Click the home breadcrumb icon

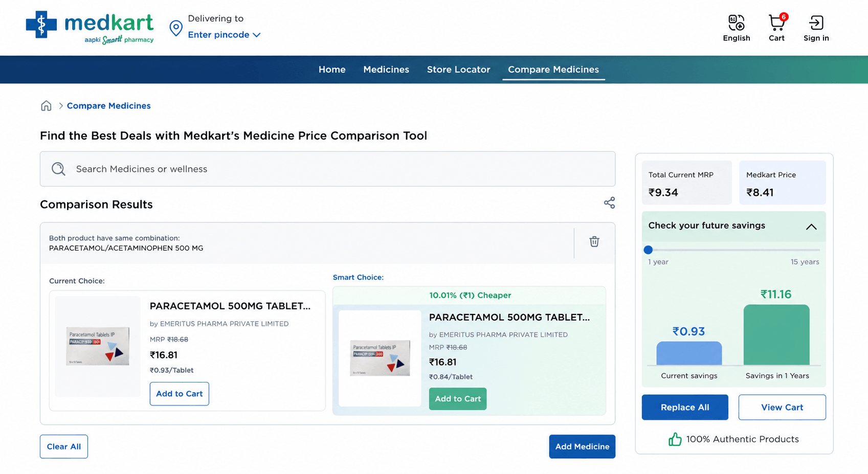click(x=46, y=106)
